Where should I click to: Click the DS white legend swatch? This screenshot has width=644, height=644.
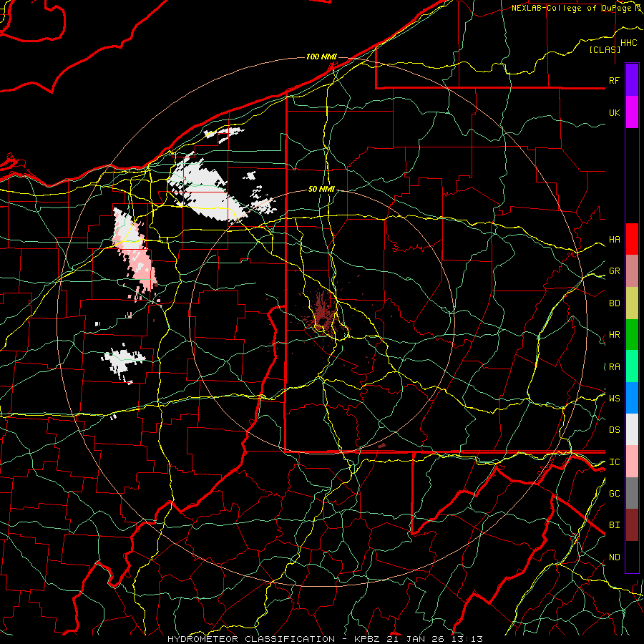click(x=632, y=429)
